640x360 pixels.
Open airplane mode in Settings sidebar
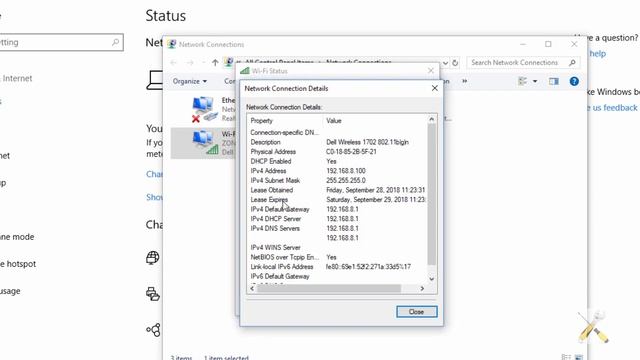point(17,237)
